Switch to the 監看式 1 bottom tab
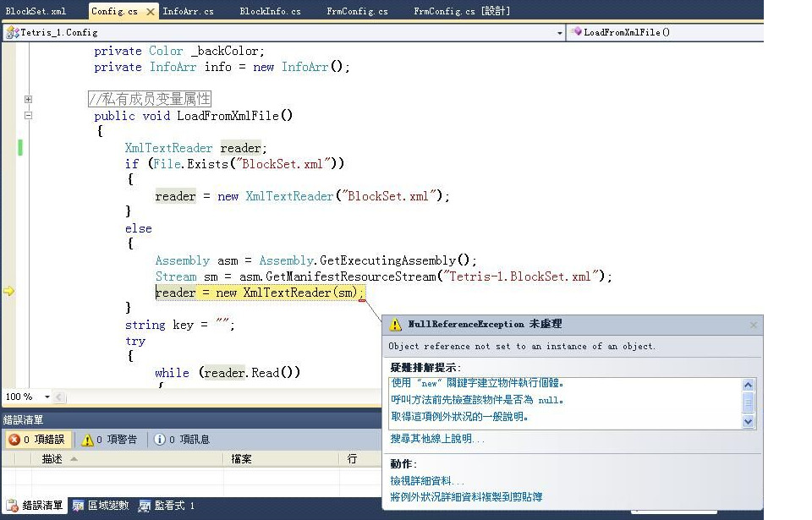The height and width of the screenshot is (520, 812). click(x=167, y=506)
